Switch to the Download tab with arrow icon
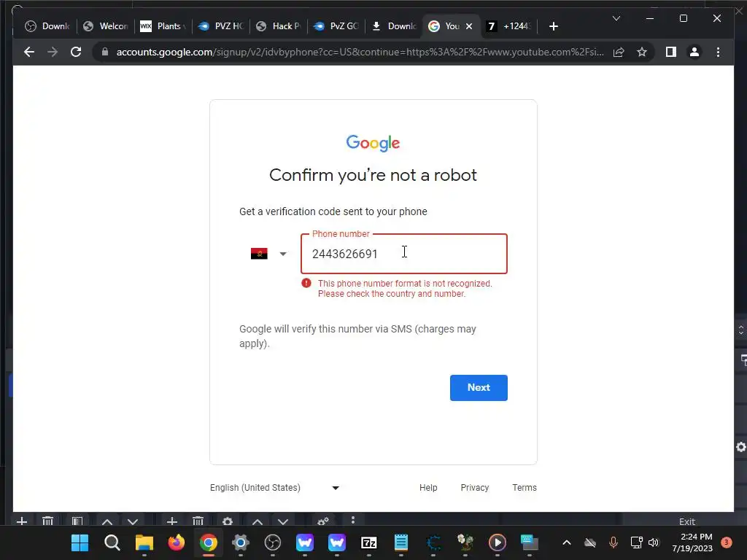747x560 pixels. 393,26
